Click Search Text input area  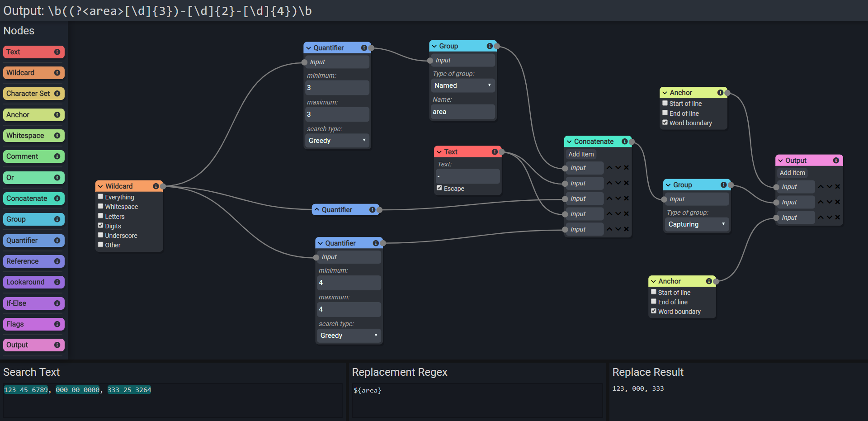pos(173,400)
